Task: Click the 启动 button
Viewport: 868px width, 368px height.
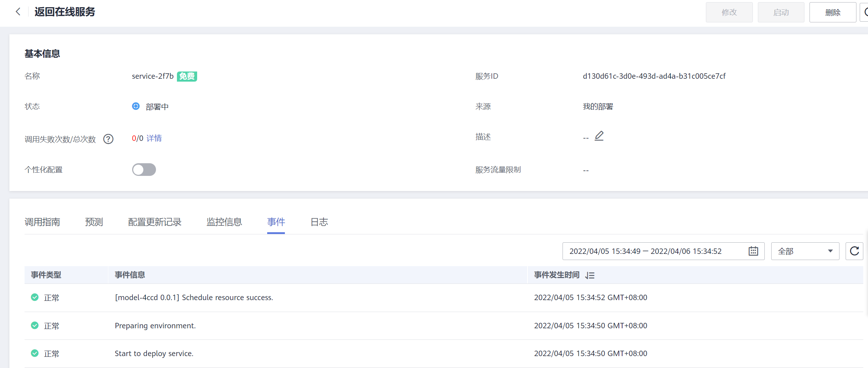Action: [781, 12]
